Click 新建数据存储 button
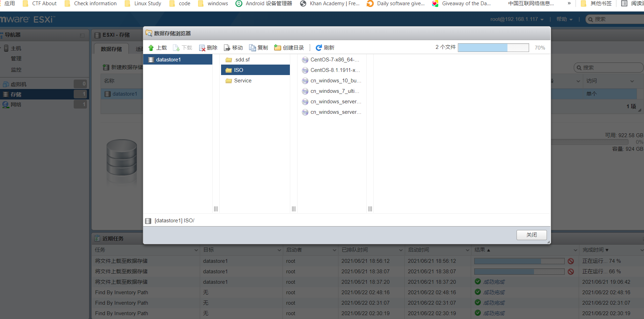The width and height of the screenshot is (644, 319). tap(123, 67)
